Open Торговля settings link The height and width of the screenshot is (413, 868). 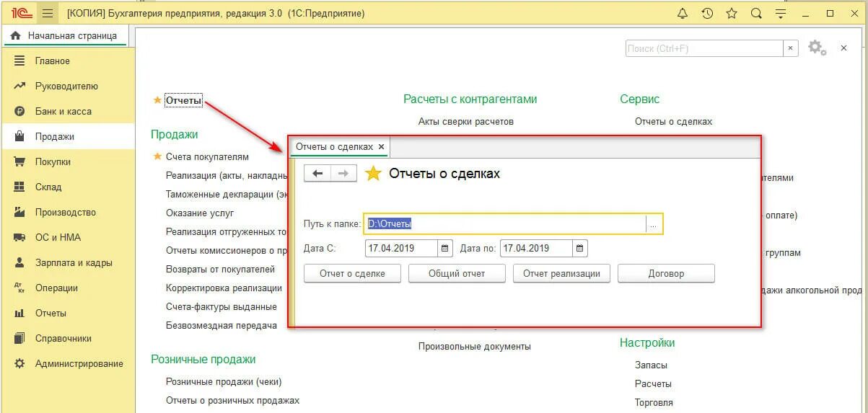654,402
